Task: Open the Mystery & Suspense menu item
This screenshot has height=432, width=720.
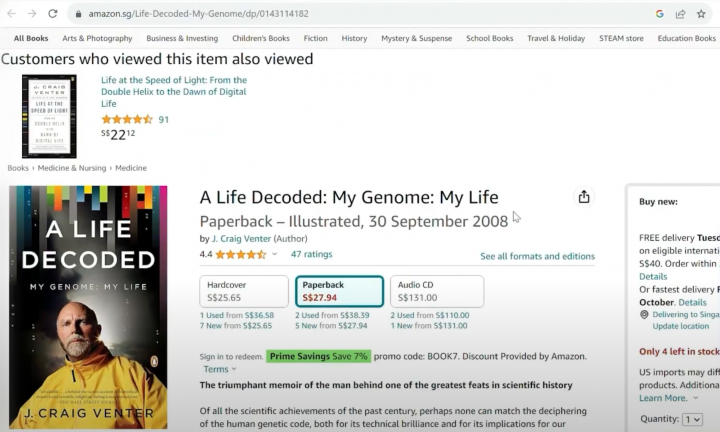Action: click(416, 38)
